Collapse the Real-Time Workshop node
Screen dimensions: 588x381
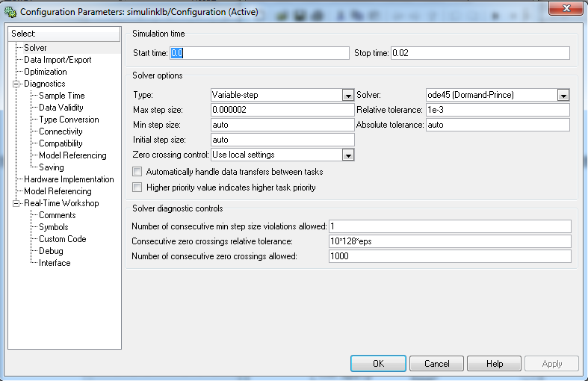16,204
